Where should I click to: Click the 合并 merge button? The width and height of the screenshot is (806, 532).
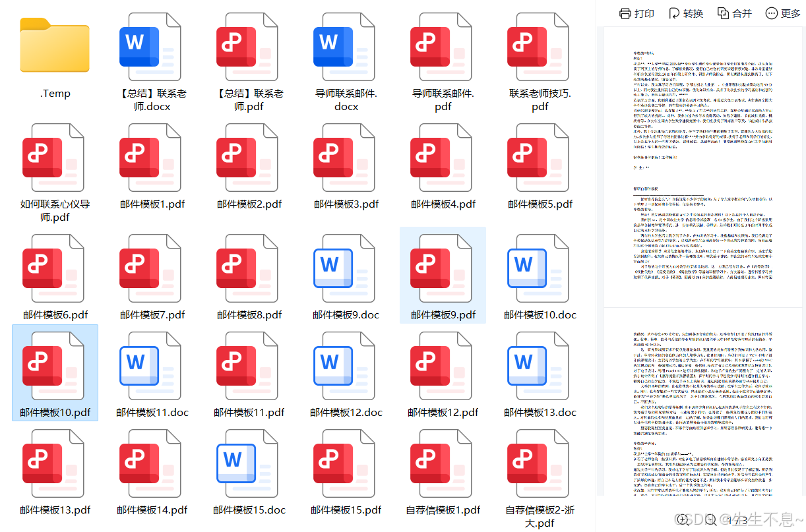click(x=734, y=13)
